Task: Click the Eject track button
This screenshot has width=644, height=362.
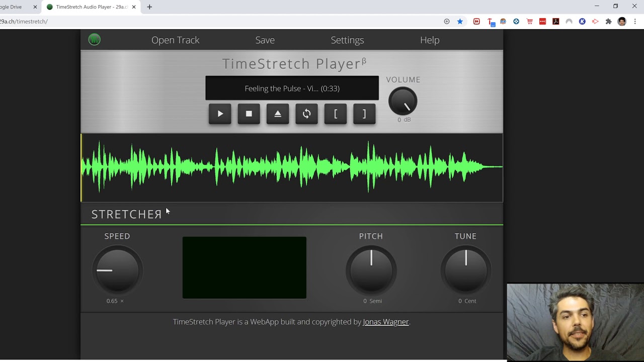Action: click(278, 114)
